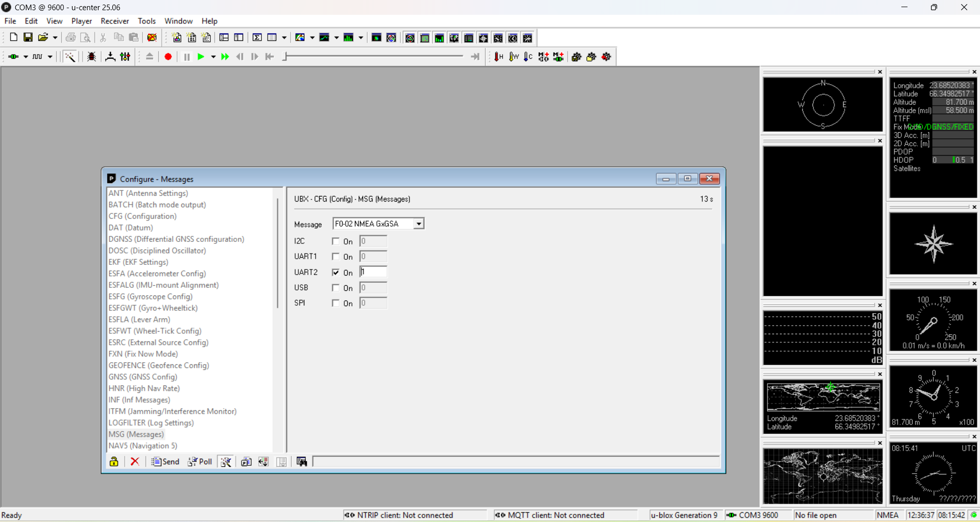Image resolution: width=980 pixels, height=522 pixels.
Task: Click the fast-forward double arrow icon
Action: coord(225,57)
